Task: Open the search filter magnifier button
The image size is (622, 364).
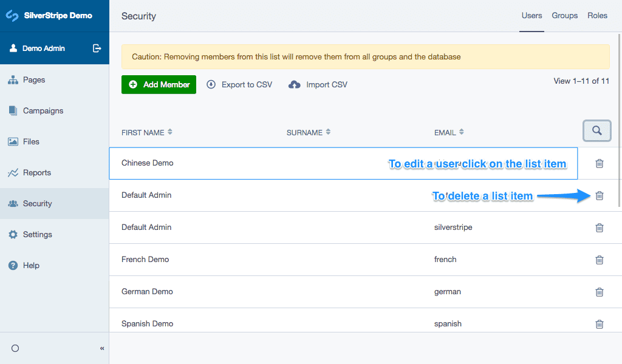Action: click(596, 131)
